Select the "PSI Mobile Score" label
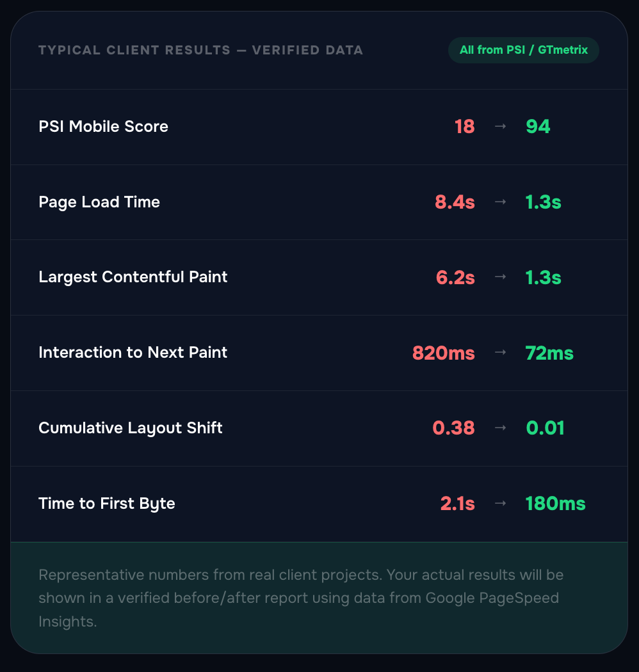The width and height of the screenshot is (639, 672). tap(104, 126)
